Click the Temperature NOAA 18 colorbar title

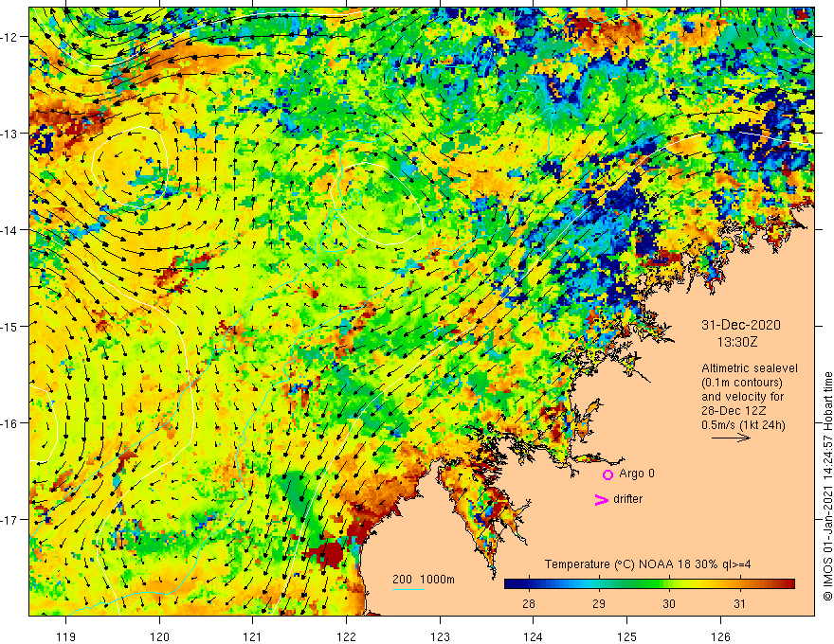pyautogui.click(x=648, y=564)
